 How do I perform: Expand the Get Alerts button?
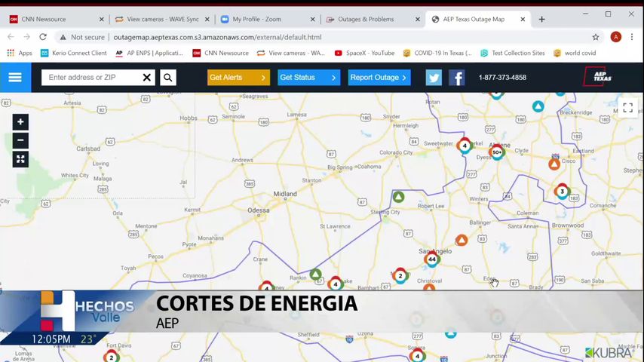point(238,77)
